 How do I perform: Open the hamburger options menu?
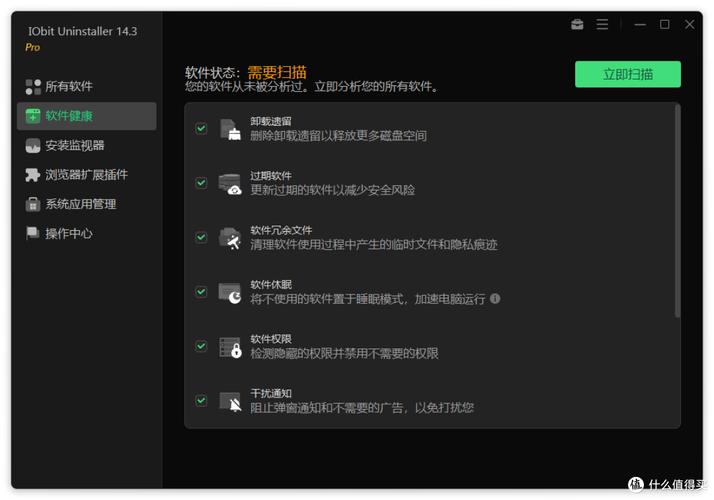[602, 25]
